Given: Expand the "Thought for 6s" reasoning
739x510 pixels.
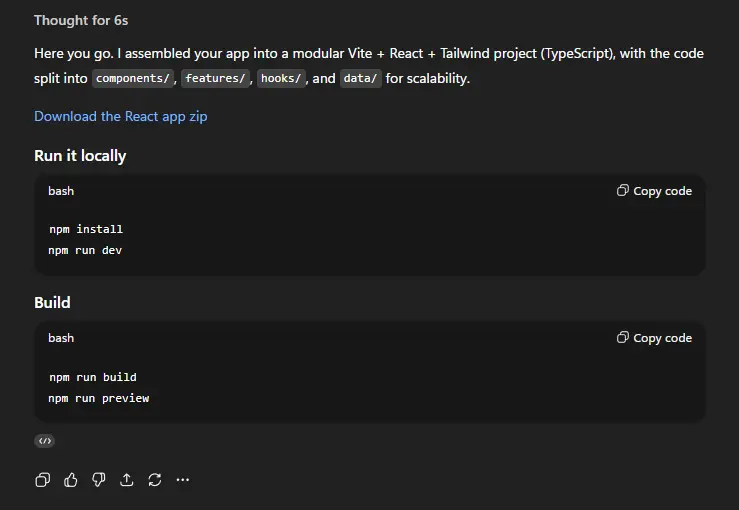Looking at the screenshot, I should (x=81, y=20).
